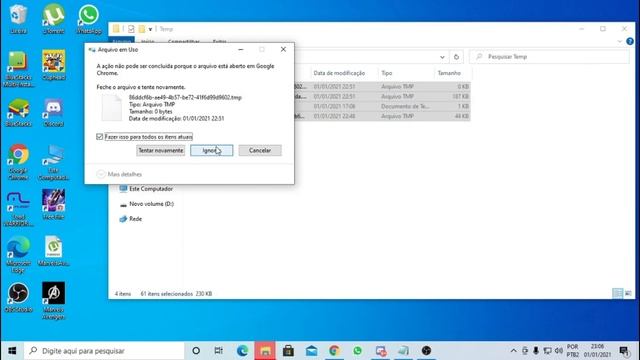Click the microphone icon in the system tray
This screenshot has height=360, width=640.
coord(536,351)
